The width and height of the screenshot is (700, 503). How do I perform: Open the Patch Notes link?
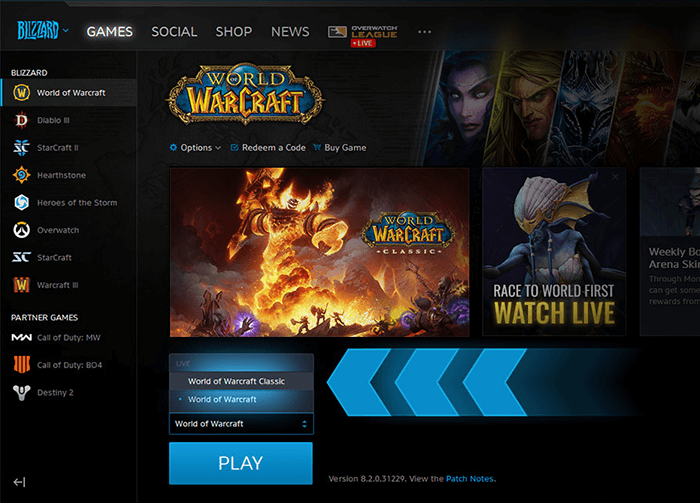pyautogui.click(x=469, y=479)
